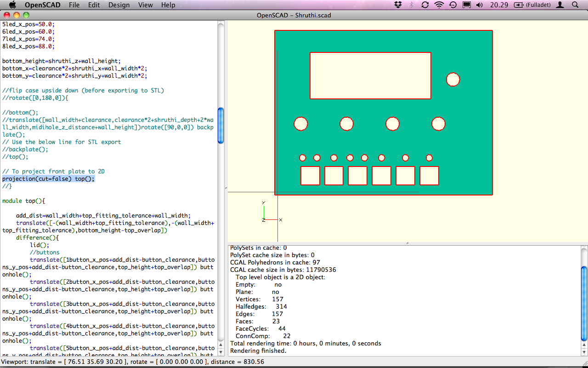Screen dimensions: 588x368
Task: Click the green 2D projection preview
Action: 384,113
